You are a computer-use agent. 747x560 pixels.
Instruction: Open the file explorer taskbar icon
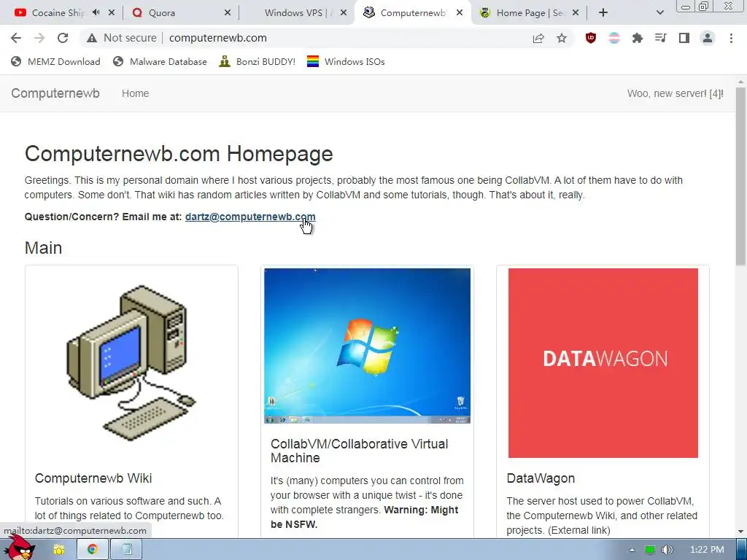click(59, 550)
